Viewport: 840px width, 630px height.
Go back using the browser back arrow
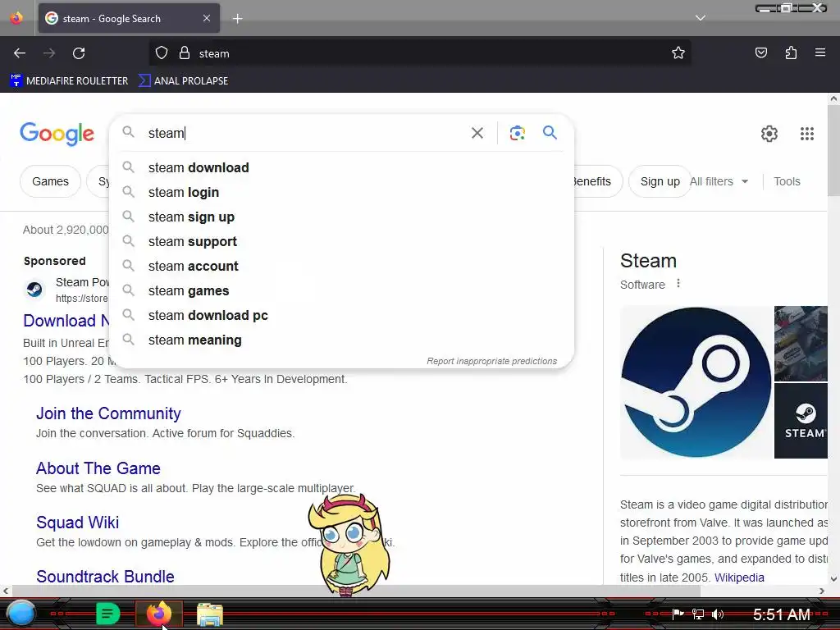20,53
